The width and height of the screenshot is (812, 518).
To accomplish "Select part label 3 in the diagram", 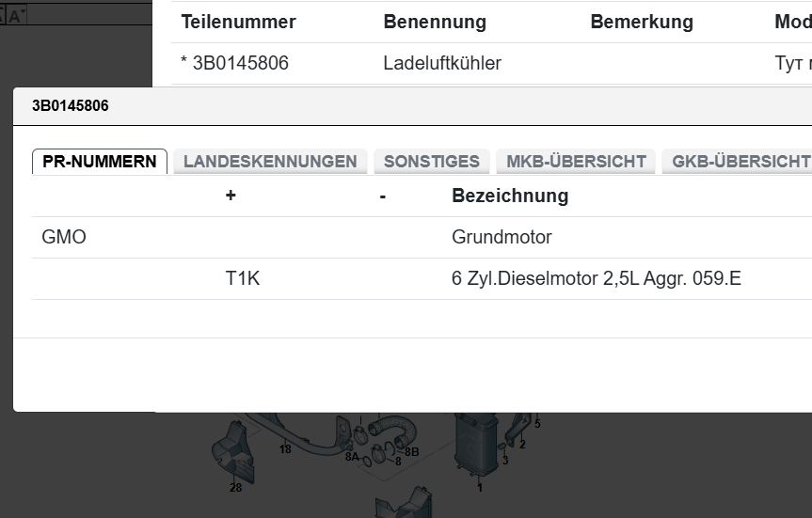I will coord(505,460).
